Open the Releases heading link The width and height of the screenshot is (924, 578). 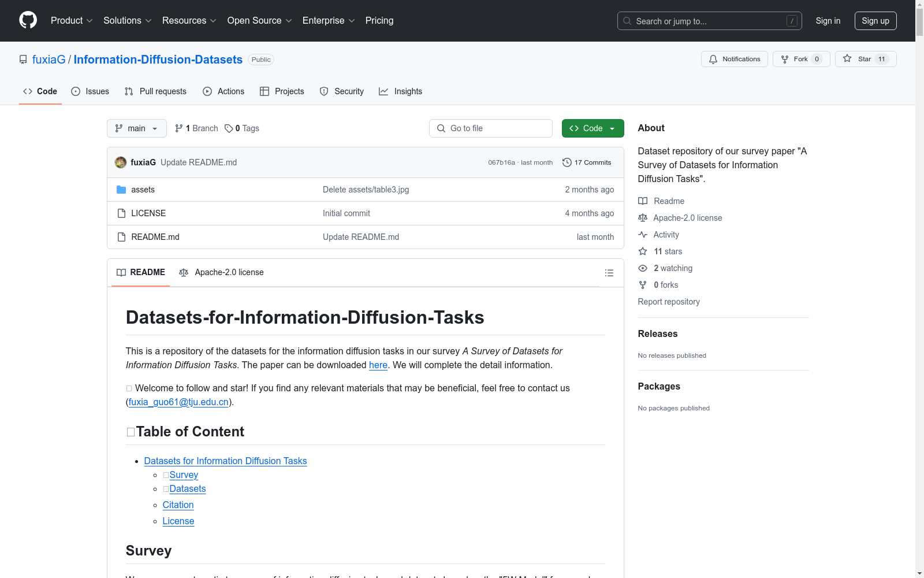point(658,334)
